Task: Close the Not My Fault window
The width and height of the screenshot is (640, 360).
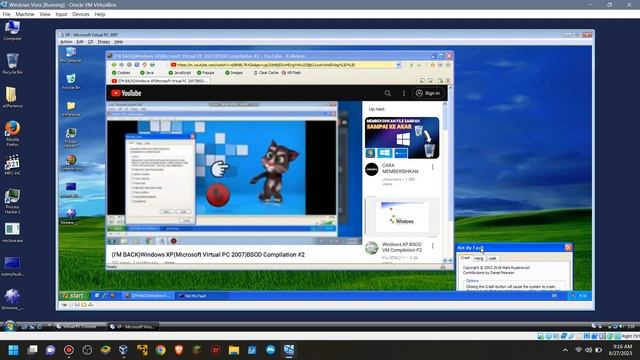Action: [x=568, y=247]
